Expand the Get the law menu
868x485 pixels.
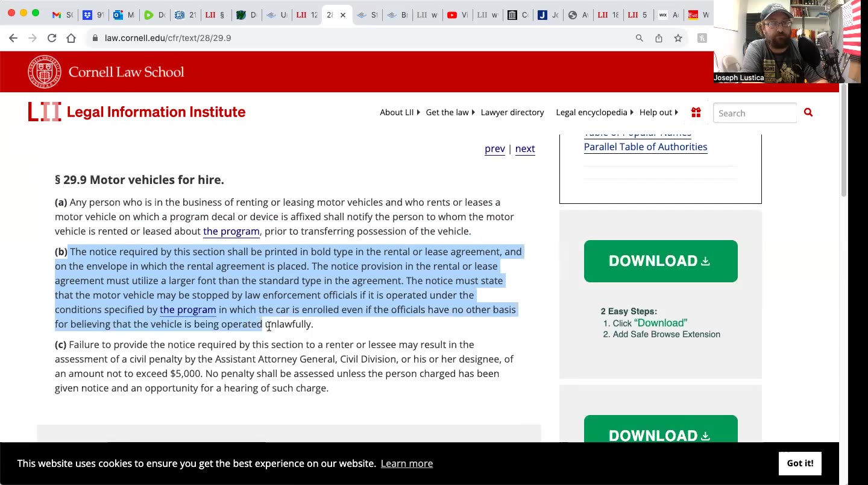pos(450,112)
